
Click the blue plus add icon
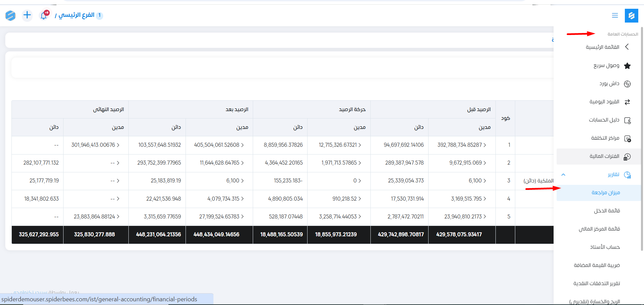coord(27,15)
